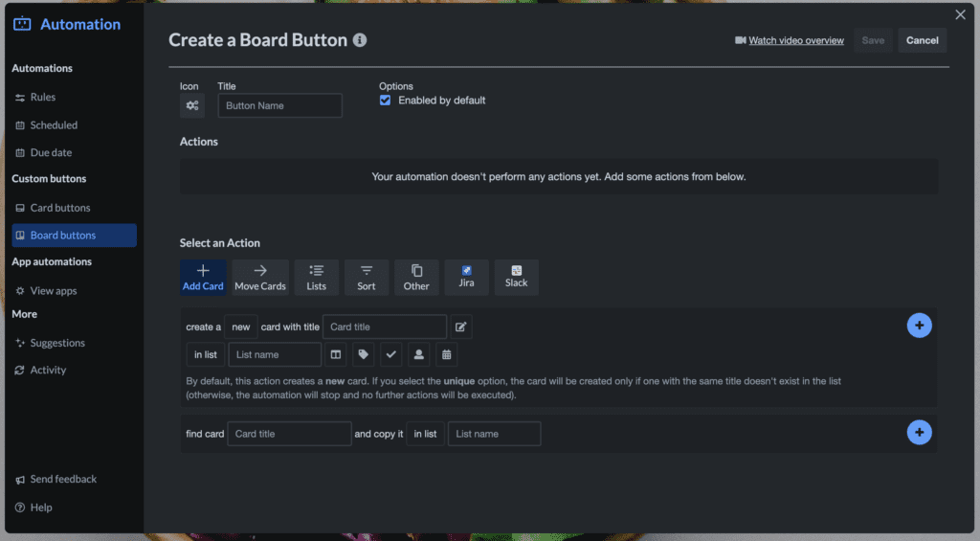
Task: Click the Button Name title field
Action: [x=279, y=105]
